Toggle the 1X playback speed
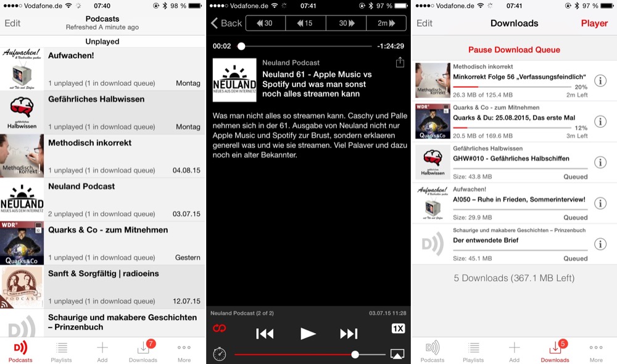The height and width of the screenshot is (364, 617). pos(398,329)
